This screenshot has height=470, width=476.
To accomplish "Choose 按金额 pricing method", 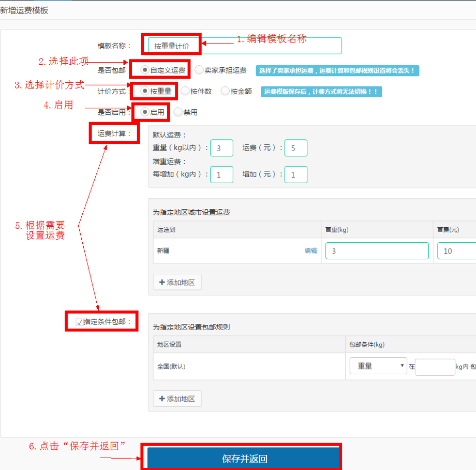I will [225, 91].
